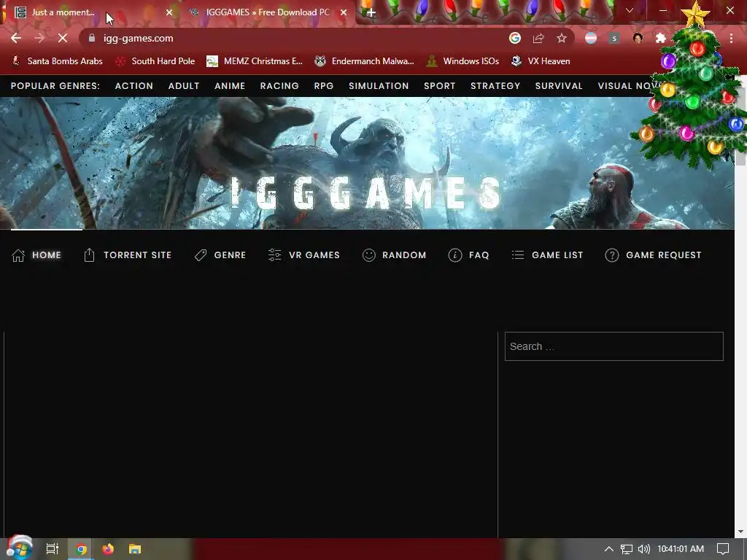Click the page vertical scrollbar thumb

[x=740, y=125]
